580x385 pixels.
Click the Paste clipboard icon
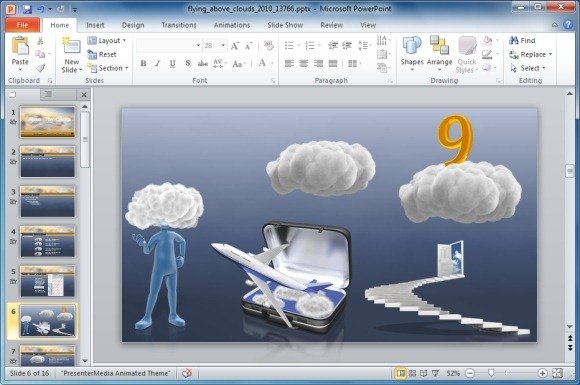20,46
